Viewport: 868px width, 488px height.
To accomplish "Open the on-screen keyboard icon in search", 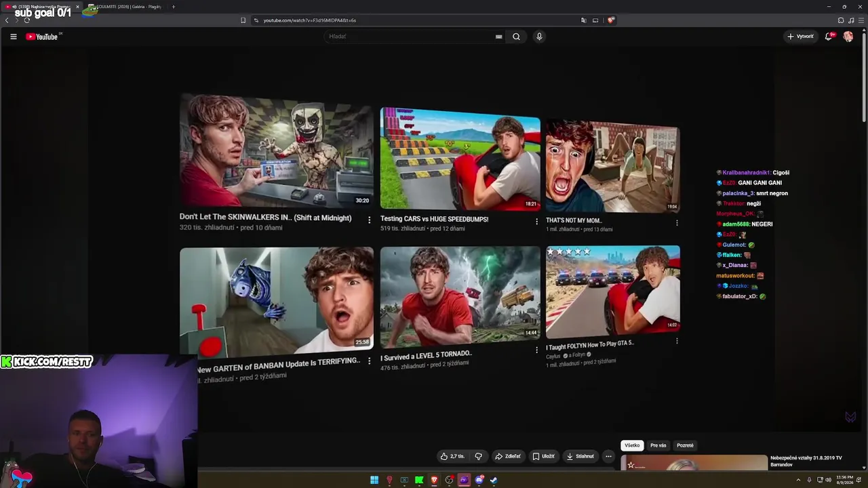I will (x=499, y=37).
